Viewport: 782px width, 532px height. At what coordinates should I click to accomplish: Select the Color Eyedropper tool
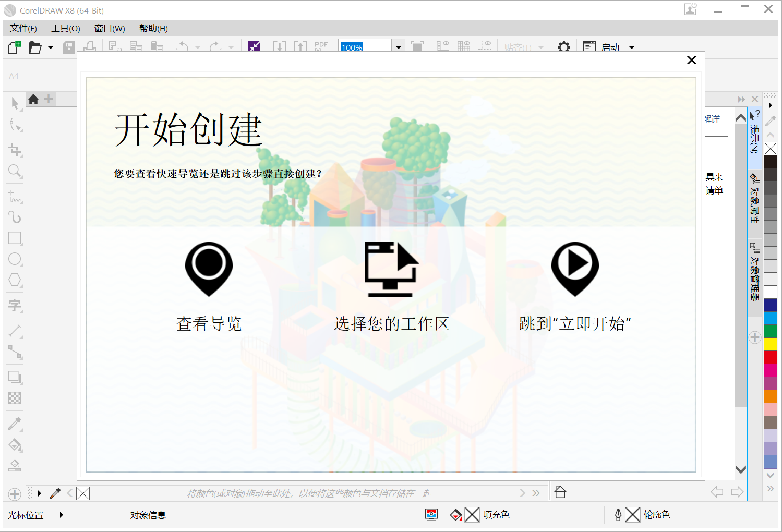(x=14, y=424)
